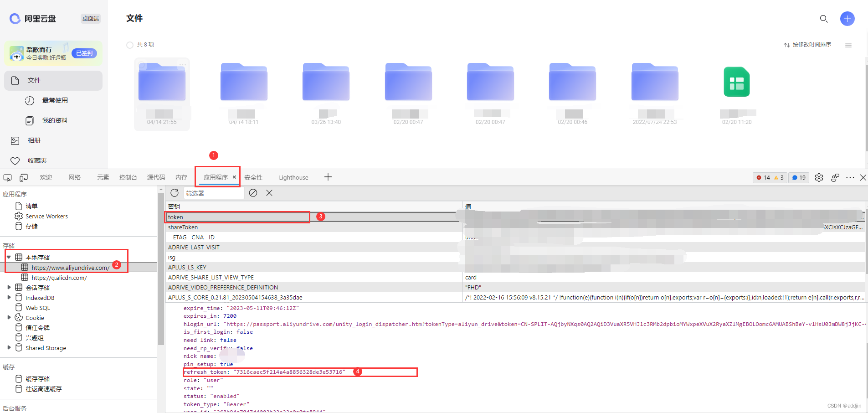Click the inspect element picker icon
Screen dimensions: 868x413
pyautogui.click(x=8, y=178)
